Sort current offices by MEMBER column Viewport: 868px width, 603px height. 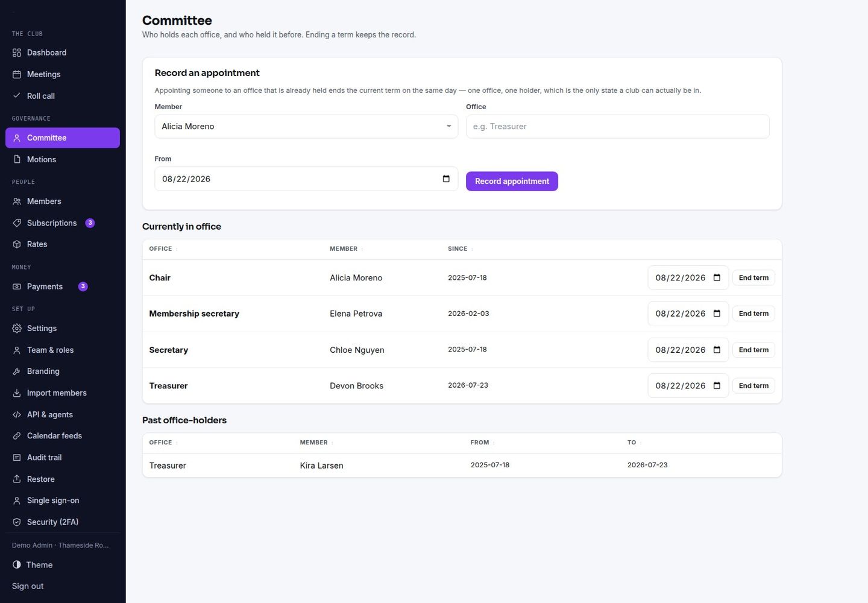347,249
